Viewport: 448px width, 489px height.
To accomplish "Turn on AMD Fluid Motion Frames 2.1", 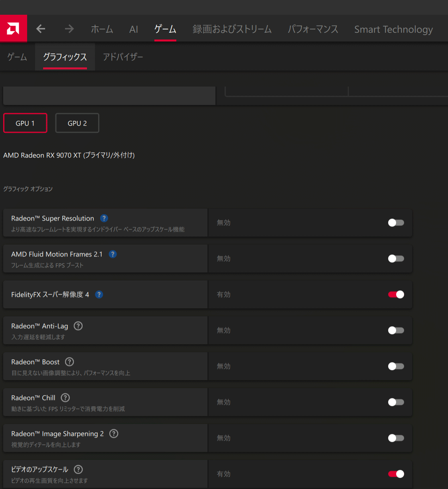I will [x=396, y=258].
